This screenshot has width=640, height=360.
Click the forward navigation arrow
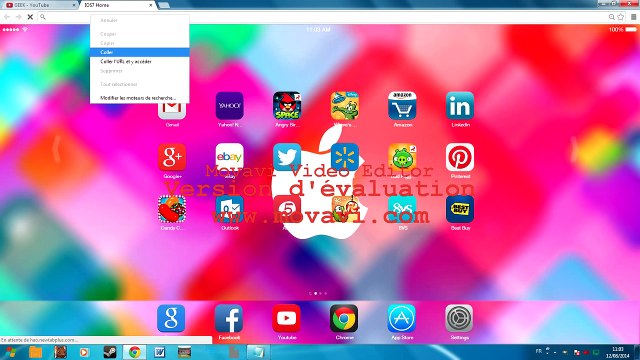pyautogui.click(x=19, y=17)
